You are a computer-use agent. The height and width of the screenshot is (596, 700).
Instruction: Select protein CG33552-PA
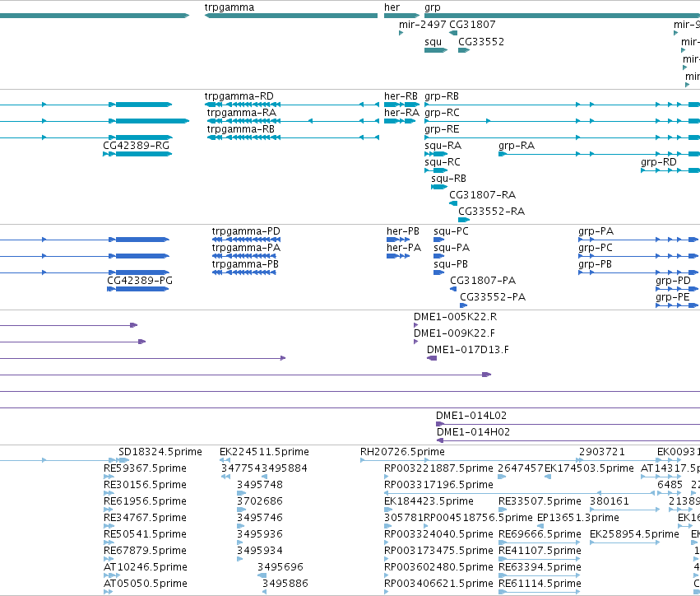click(x=493, y=297)
